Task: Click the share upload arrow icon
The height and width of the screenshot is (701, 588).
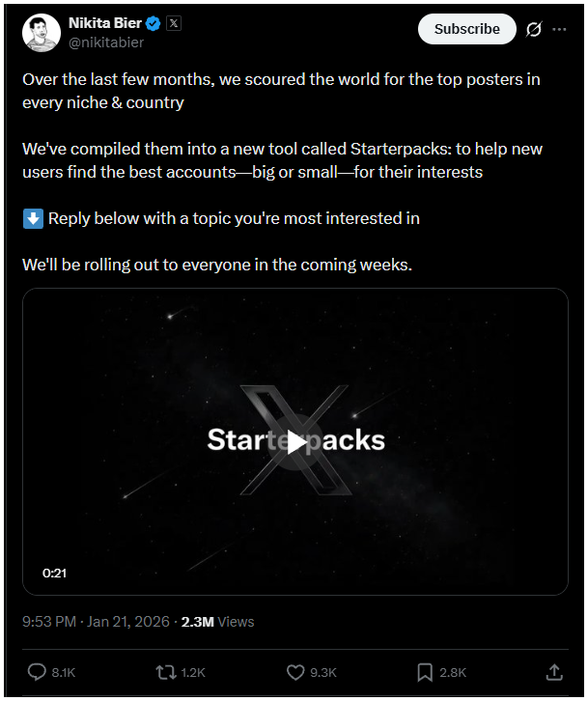Action: coord(554,672)
